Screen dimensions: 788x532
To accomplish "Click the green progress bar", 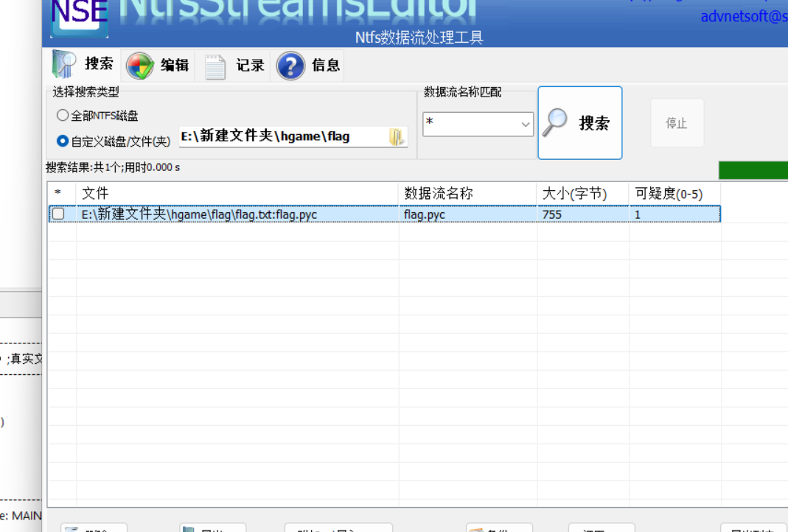I will click(x=753, y=169).
